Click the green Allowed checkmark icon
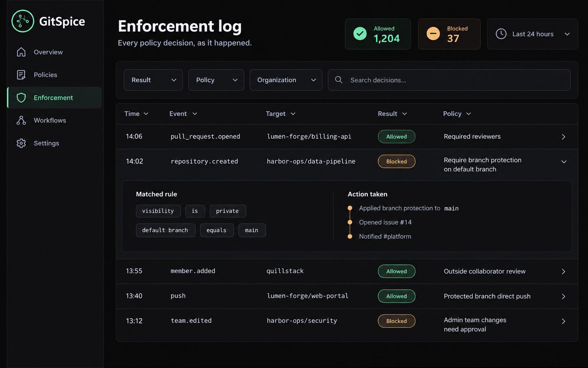588x368 pixels. 360,34
